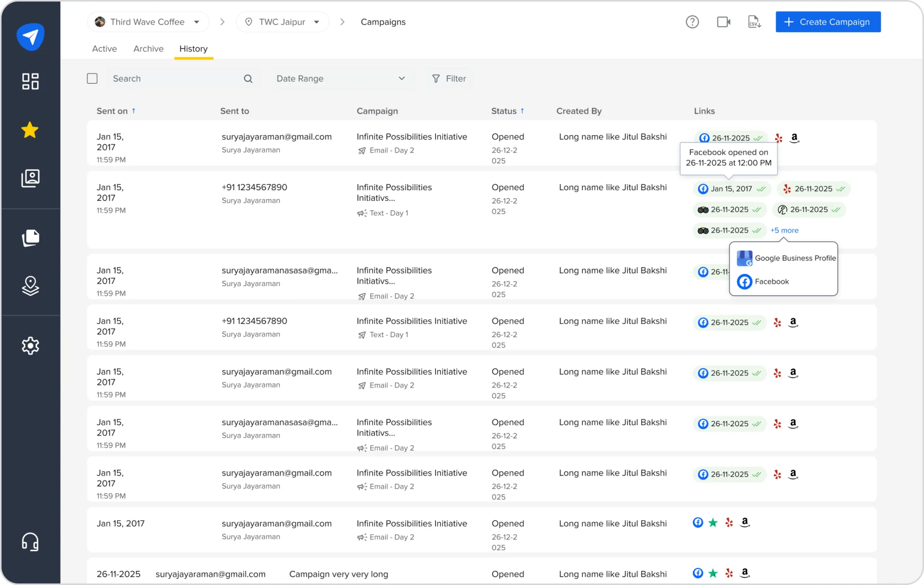Download CSV export icon
Screen dimensions: 924x585
[x=754, y=22]
